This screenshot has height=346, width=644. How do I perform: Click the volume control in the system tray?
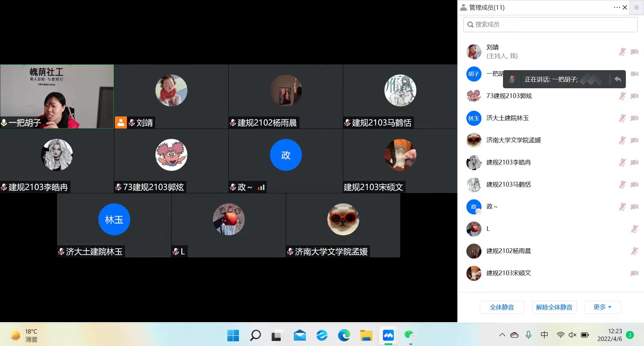572,335
